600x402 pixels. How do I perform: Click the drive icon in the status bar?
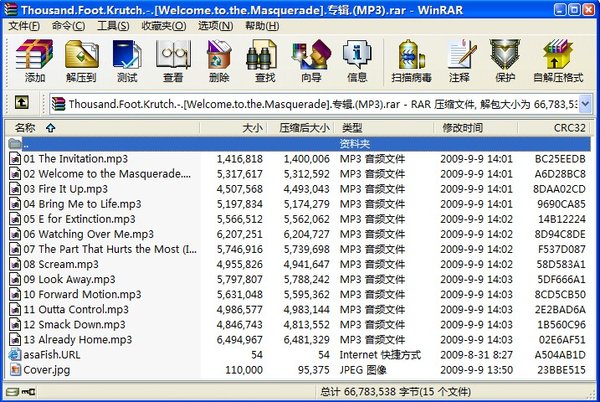13,392
